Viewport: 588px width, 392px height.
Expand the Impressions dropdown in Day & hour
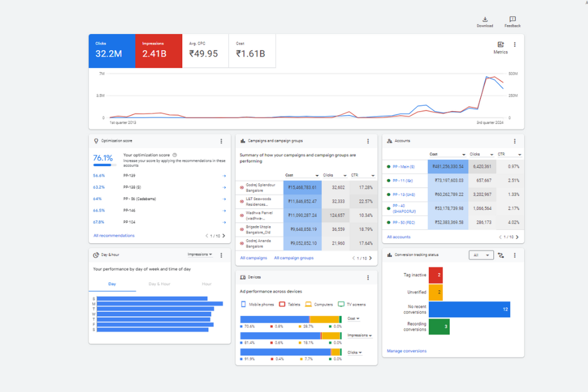point(200,254)
